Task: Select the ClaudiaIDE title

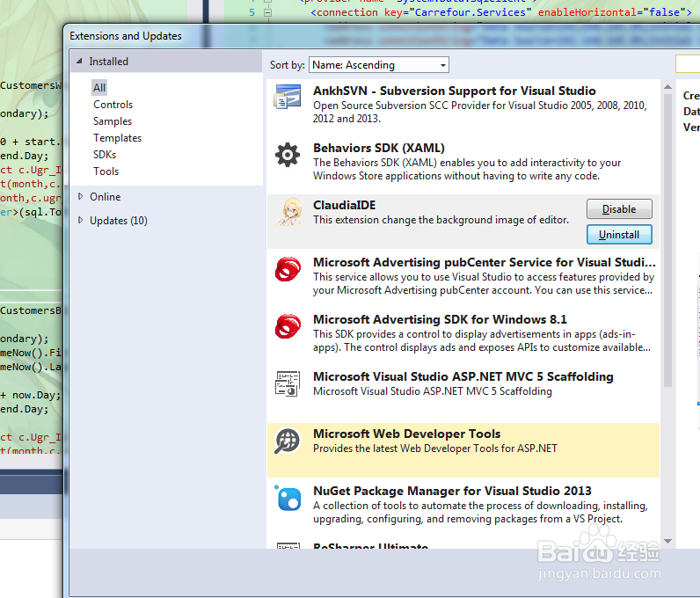Action: (x=344, y=205)
